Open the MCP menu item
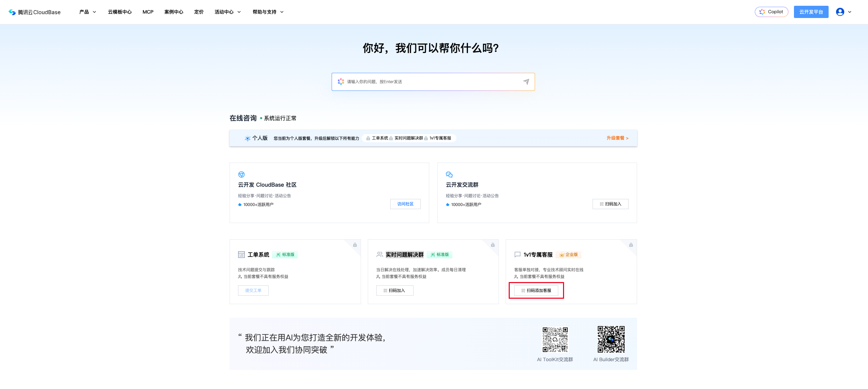 point(148,12)
